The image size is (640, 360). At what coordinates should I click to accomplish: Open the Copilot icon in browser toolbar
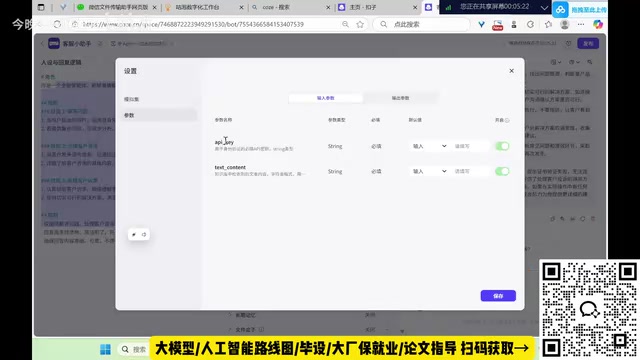click(598, 24)
